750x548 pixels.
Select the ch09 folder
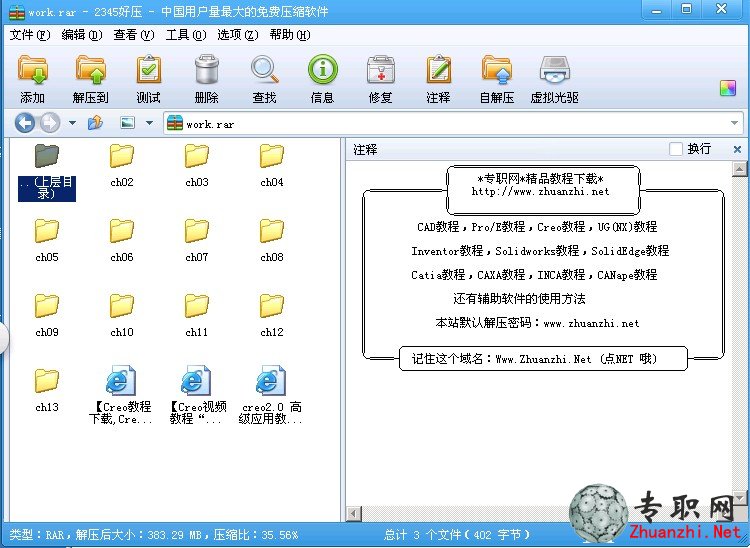tap(47, 316)
